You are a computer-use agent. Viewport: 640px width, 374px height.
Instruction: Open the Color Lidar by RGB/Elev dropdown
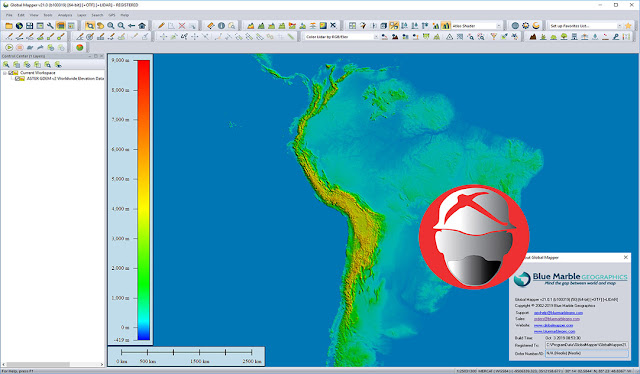[376, 37]
